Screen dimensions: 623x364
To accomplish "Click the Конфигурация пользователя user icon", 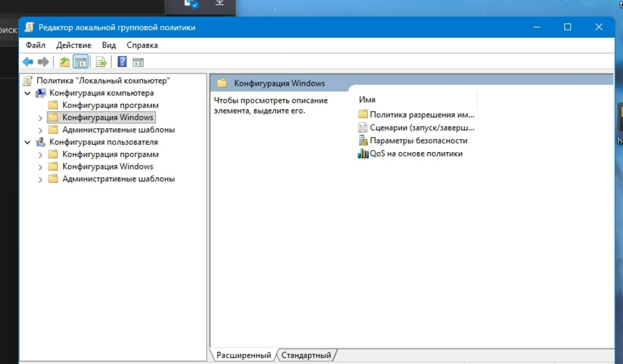I will [x=41, y=142].
